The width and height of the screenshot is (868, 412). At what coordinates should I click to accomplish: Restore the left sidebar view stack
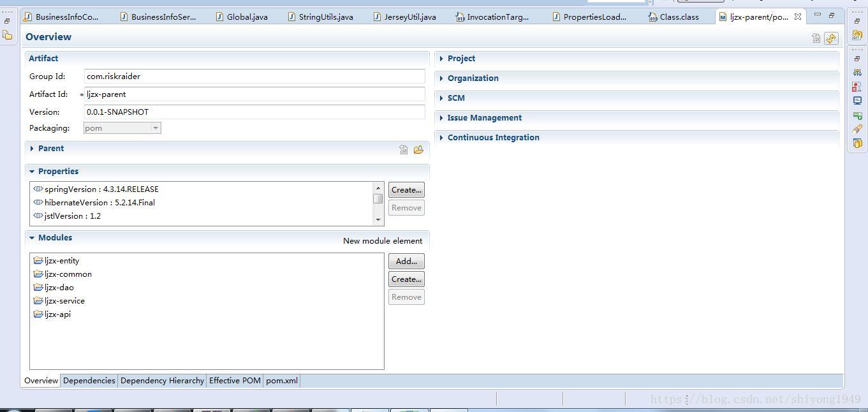7,20
